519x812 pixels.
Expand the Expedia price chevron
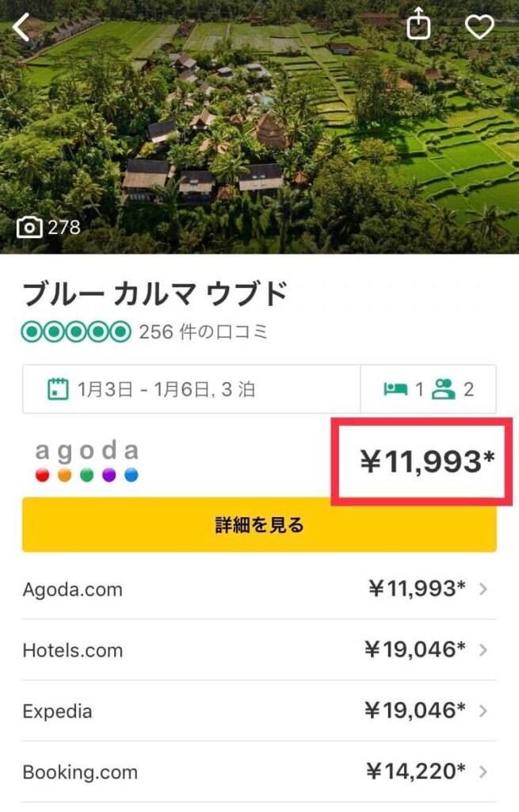[x=483, y=711]
